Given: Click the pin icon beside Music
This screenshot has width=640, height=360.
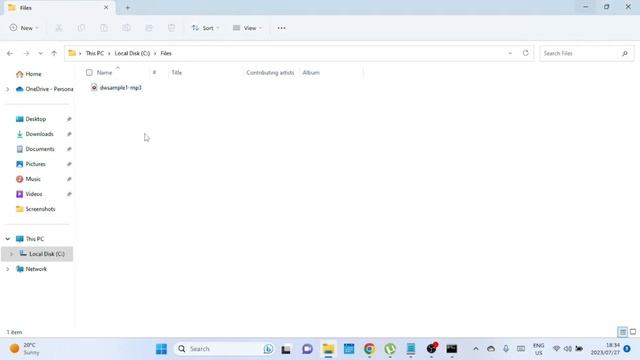Looking at the screenshot, I should pyautogui.click(x=69, y=179).
